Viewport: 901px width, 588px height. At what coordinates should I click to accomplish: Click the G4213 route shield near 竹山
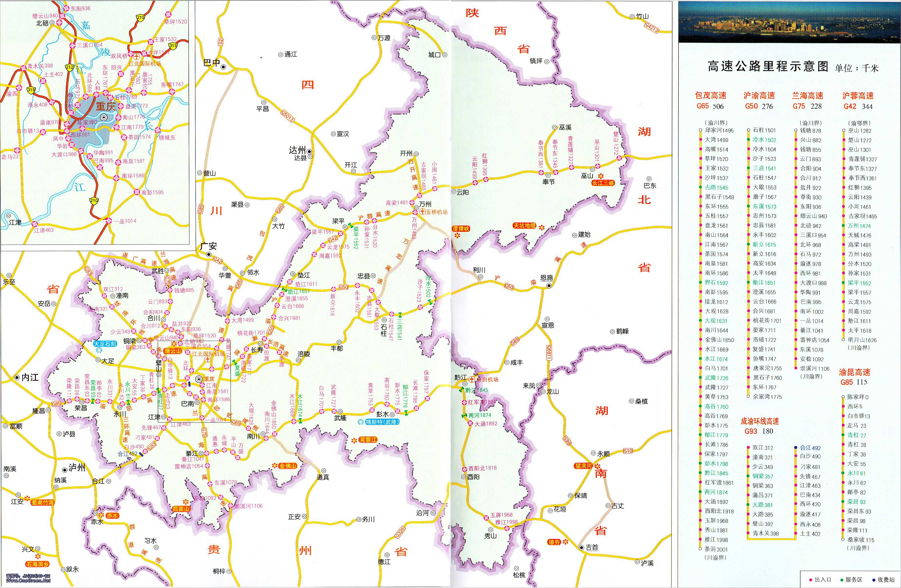[x=652, y=28]
